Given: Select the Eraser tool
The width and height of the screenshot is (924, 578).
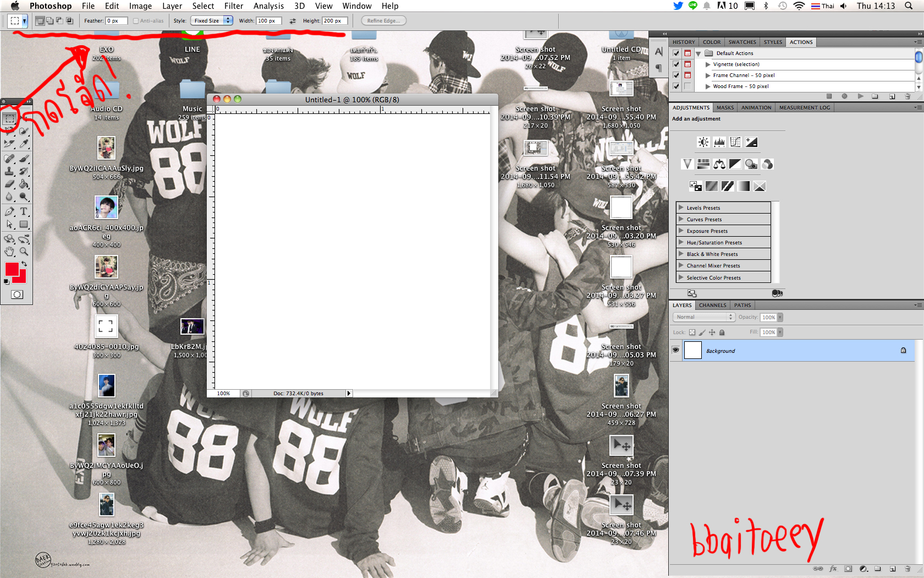Looking at the screenshot, I should coord(10,184).
